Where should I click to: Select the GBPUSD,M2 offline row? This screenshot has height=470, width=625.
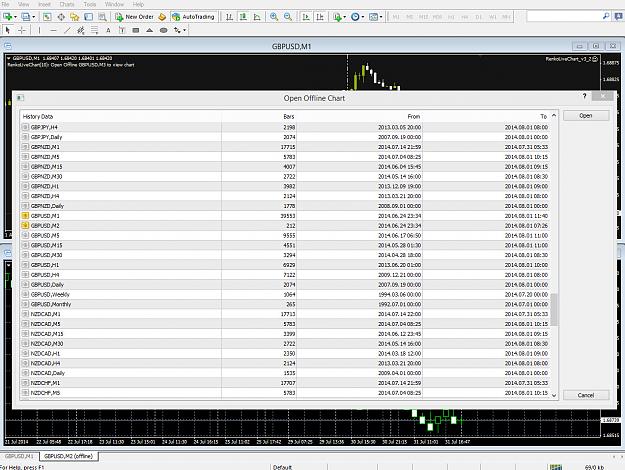tap(285, 226)
